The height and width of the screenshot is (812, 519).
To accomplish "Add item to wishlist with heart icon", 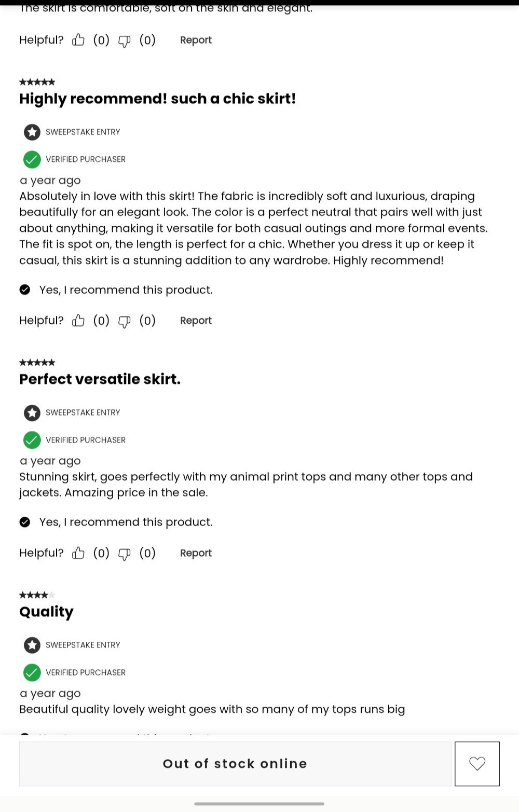I will pyautogui.click(x=477, y=764).
